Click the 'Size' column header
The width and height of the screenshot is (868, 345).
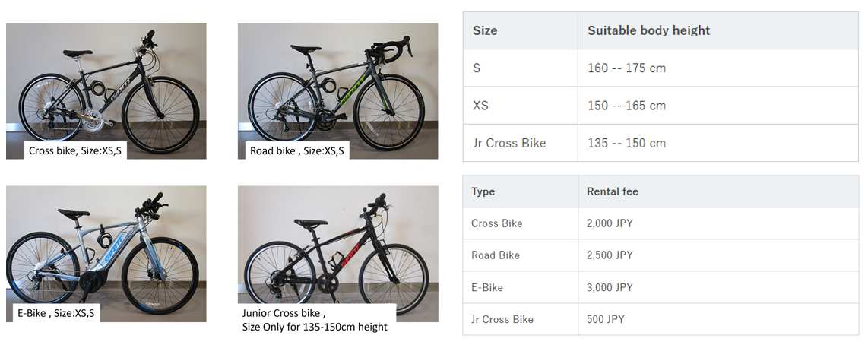(x=485, y=30)
